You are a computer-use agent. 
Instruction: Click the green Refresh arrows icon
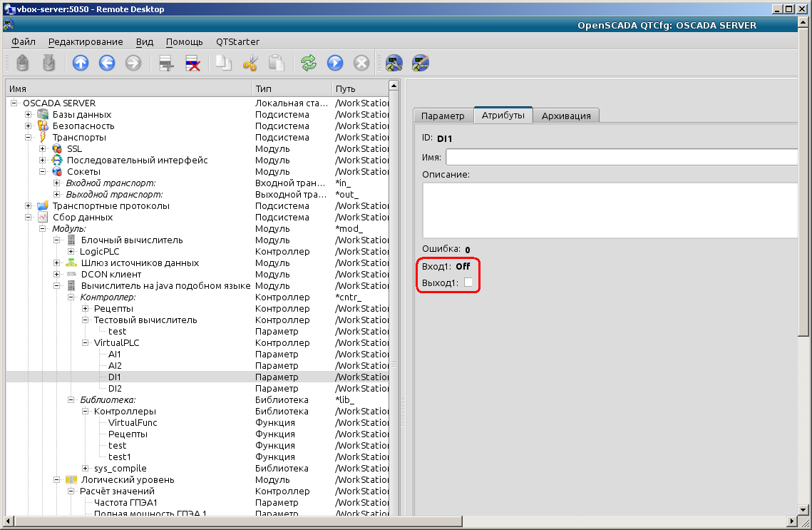click(x=308, y=63)
